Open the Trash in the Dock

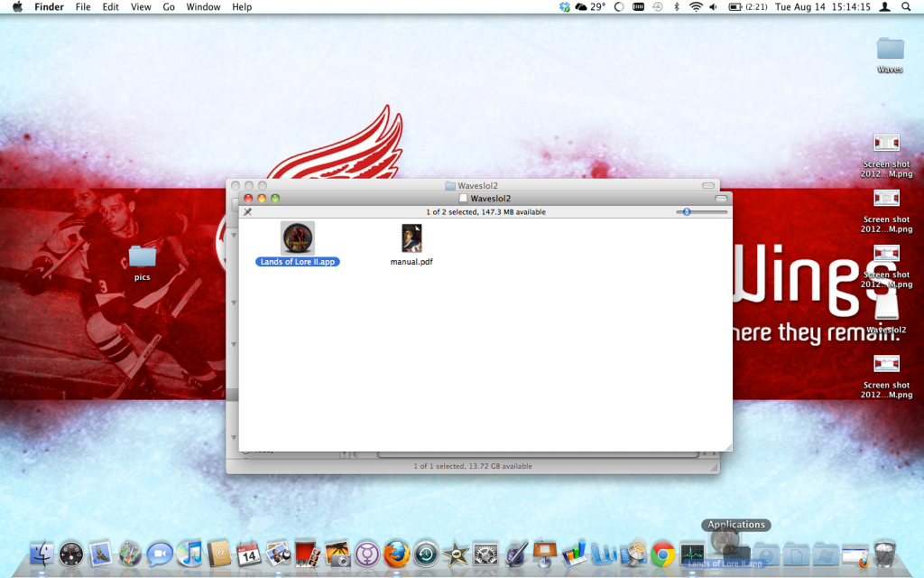[884, 555]
